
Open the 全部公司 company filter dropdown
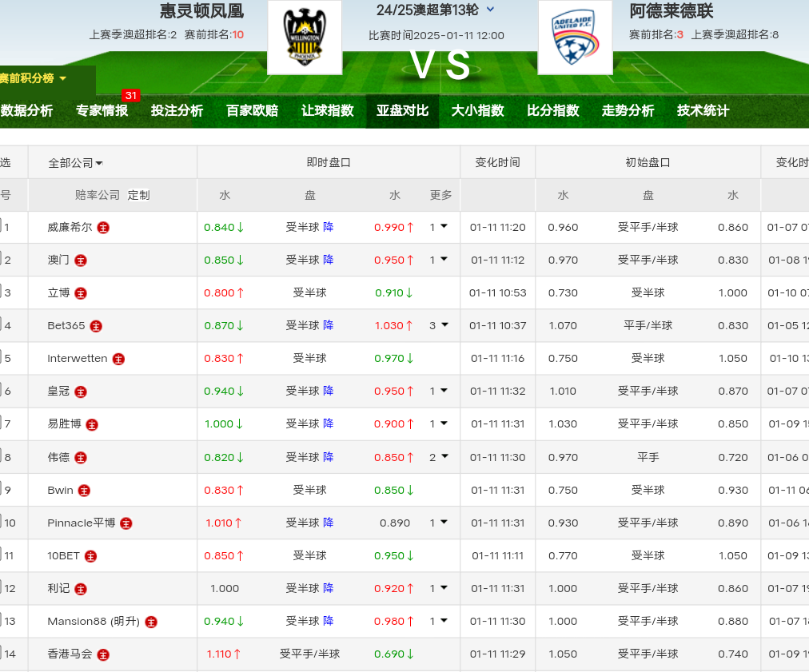[75, 163]
